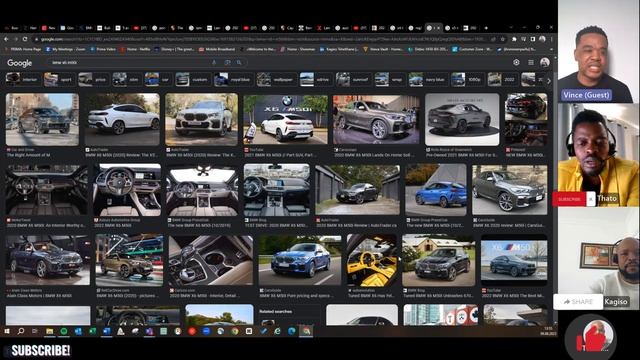Click the Google logo
The width and height of the screenshot is (640, 360).
coord(20,63)
